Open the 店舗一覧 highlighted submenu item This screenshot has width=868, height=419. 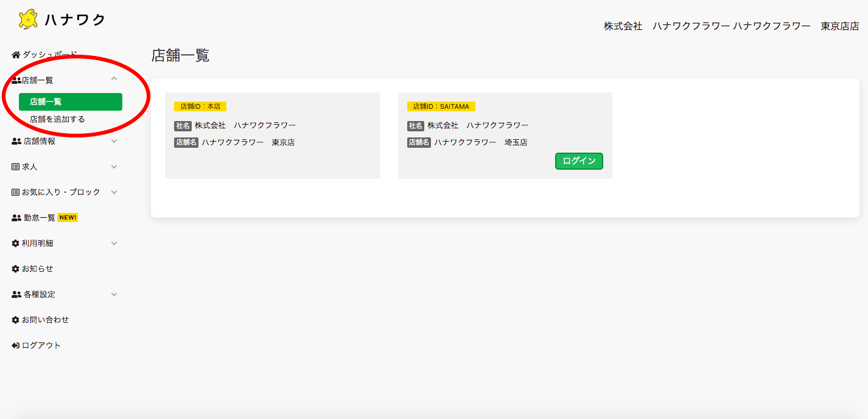click(x=70, y=102)
